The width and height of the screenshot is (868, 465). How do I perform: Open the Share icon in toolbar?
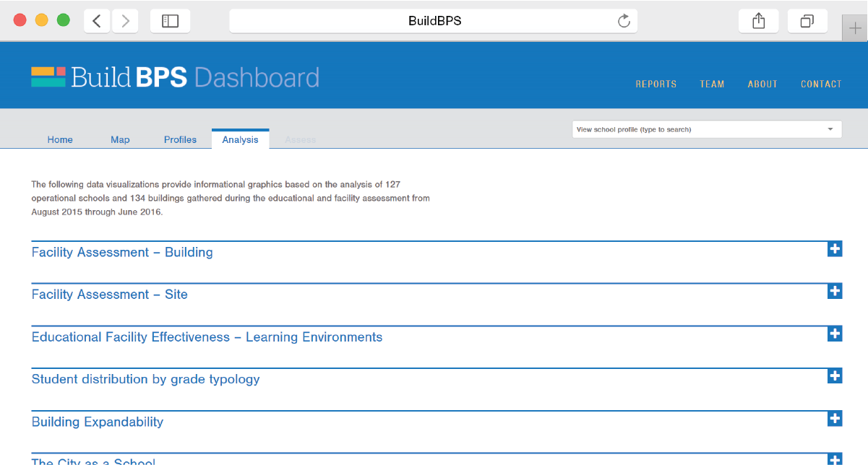(758, 21)
